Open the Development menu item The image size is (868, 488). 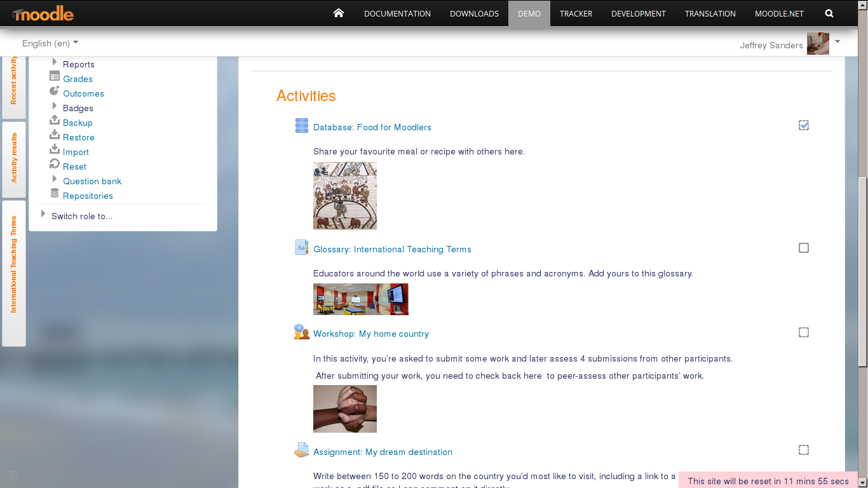(x=639, y=13)
